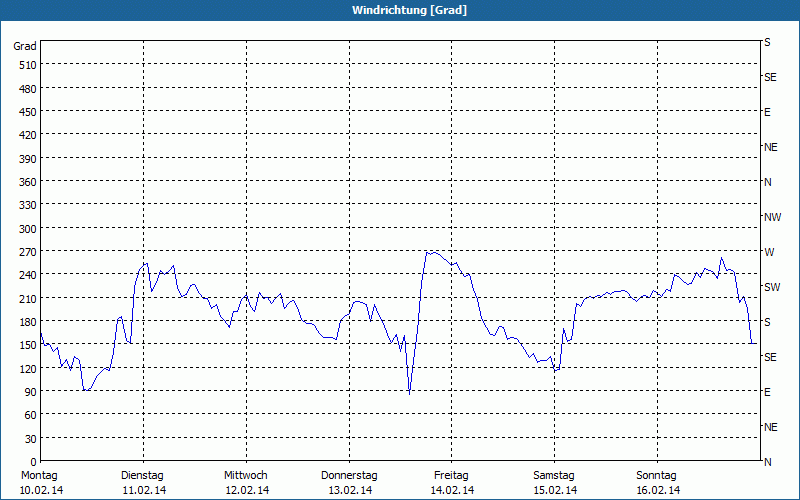Image resolution: width=800 pixels, height=500 pixels.
Task: Select the Sonntag day label
Action: click(657, 476)
